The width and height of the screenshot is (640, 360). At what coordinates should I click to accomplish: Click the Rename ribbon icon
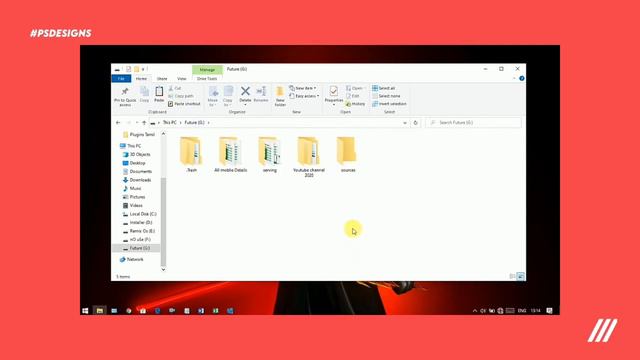261,91
